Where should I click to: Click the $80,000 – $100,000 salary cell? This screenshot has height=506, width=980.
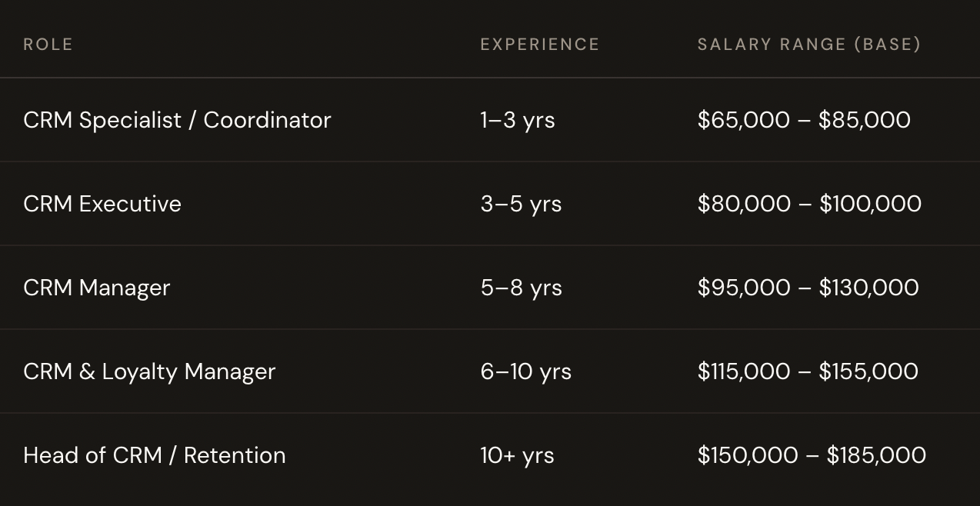pos(809,204)
